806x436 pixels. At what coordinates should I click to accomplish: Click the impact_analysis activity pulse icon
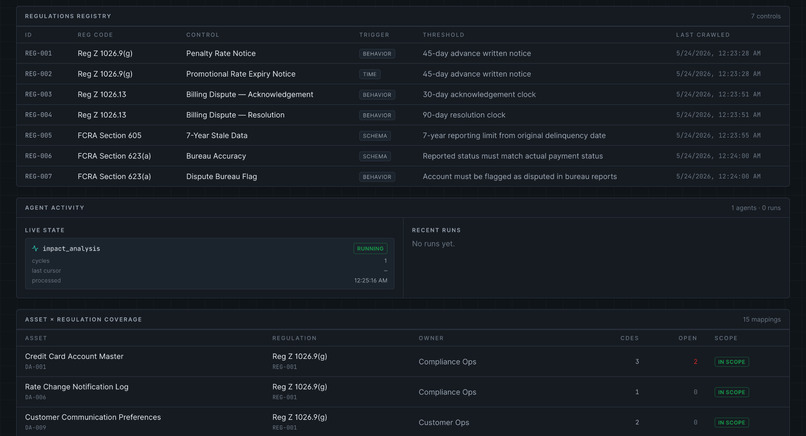[x=35, y=248]
